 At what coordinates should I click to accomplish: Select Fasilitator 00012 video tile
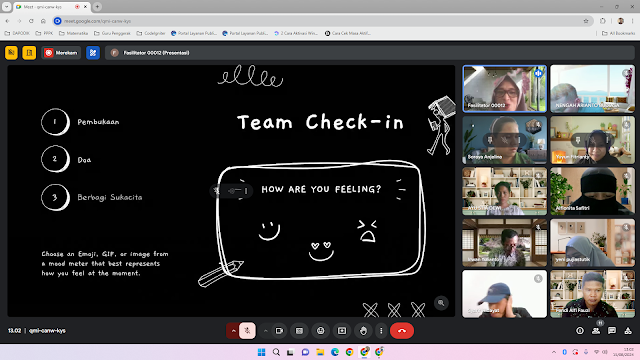pyautogui.click(x=504, y=89)
